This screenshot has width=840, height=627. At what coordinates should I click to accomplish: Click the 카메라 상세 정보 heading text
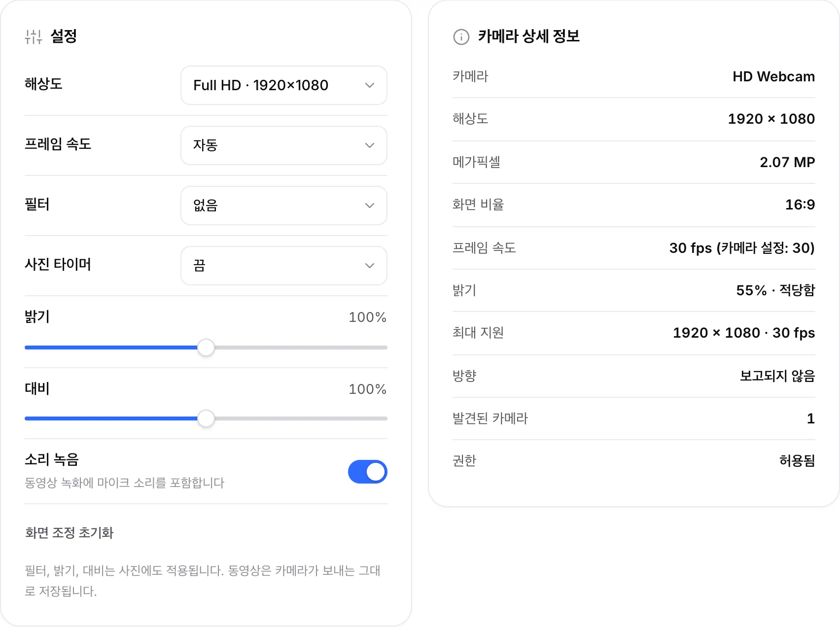(x=528, y=36)
